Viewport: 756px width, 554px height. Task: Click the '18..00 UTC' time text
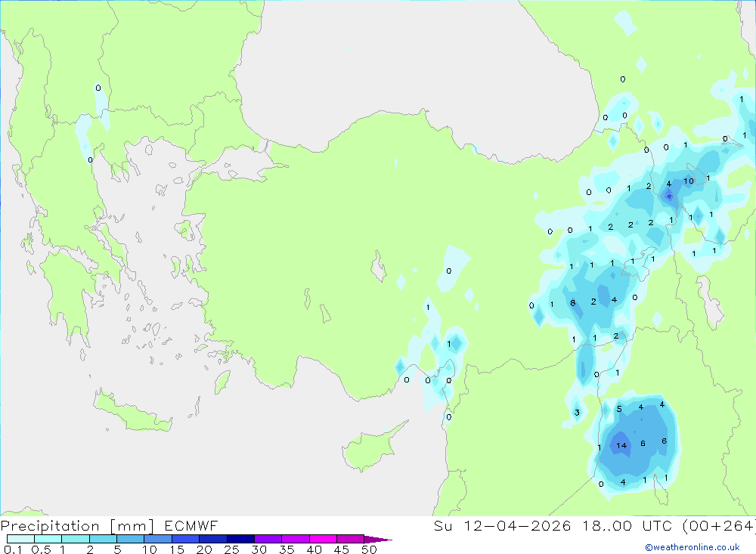[x=627, y=526]
